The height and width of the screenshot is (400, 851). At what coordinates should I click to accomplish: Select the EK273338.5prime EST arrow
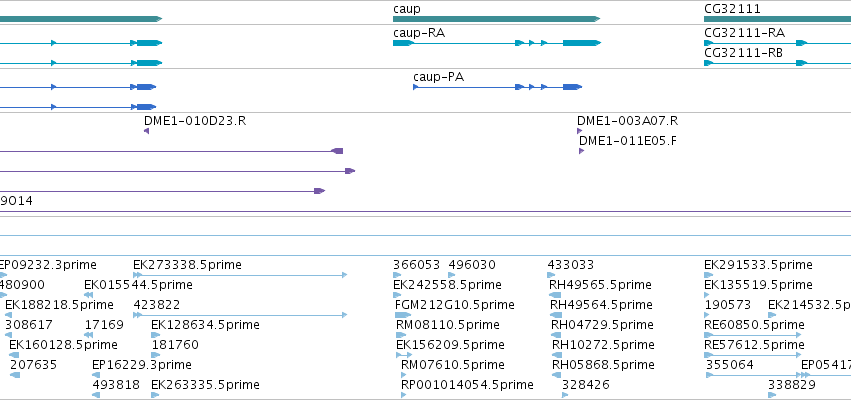pos(240,275)
